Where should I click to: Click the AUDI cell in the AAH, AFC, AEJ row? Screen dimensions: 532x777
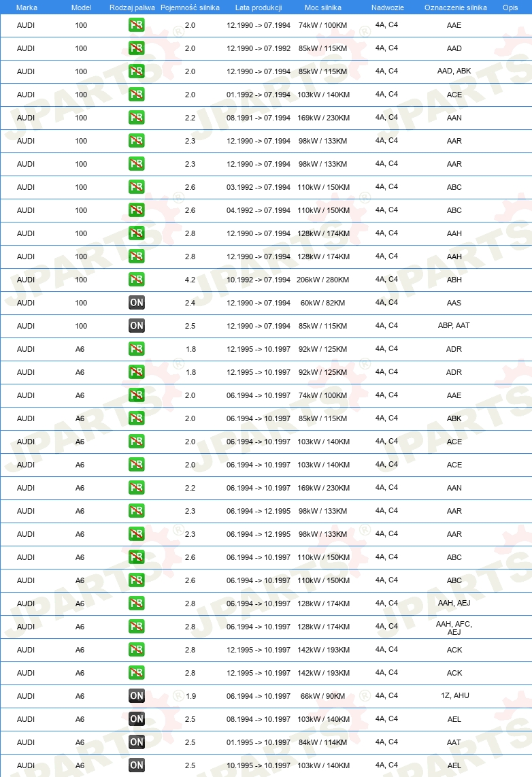point(26,627)
